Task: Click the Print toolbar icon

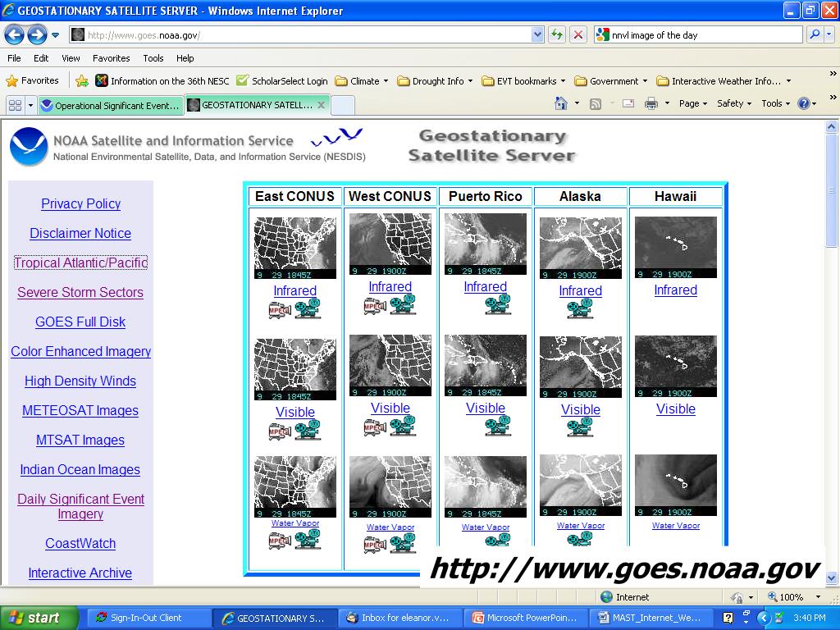Action: pyautogui.click(x=651, y=103)
